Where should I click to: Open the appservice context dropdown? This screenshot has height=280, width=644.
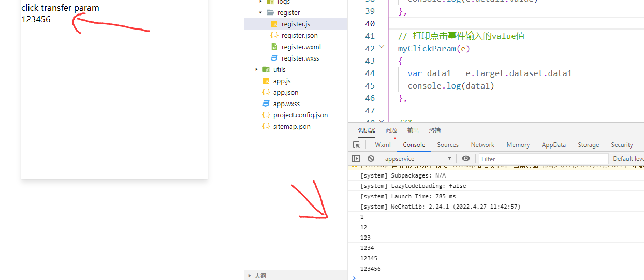coord(418,159)
